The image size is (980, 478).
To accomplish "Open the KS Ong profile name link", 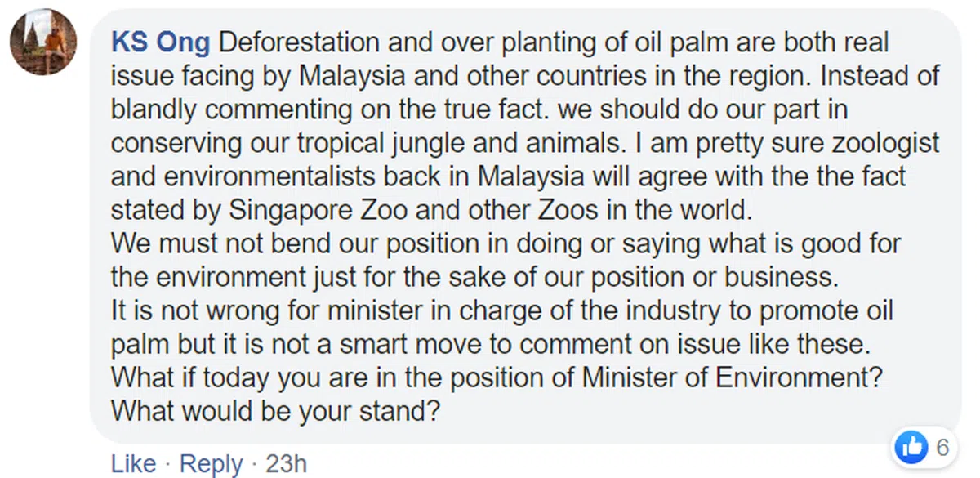I will [160, 42].
